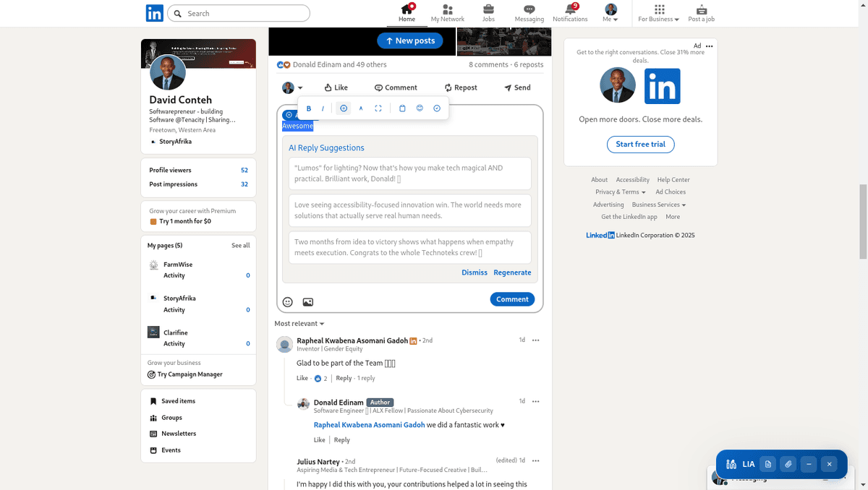This screenshot has height=490, width=868.
Task: Open the paperclip attachment icon on the LIA widget
Action: (788, 464)
